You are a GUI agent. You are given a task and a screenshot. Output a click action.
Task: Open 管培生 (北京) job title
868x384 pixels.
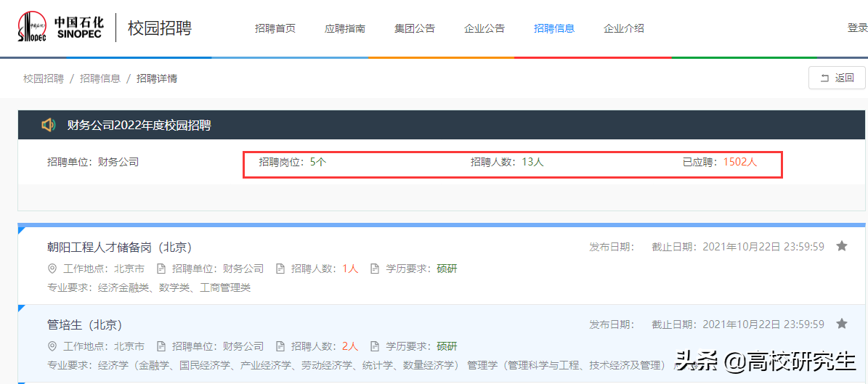click(85, 324)
